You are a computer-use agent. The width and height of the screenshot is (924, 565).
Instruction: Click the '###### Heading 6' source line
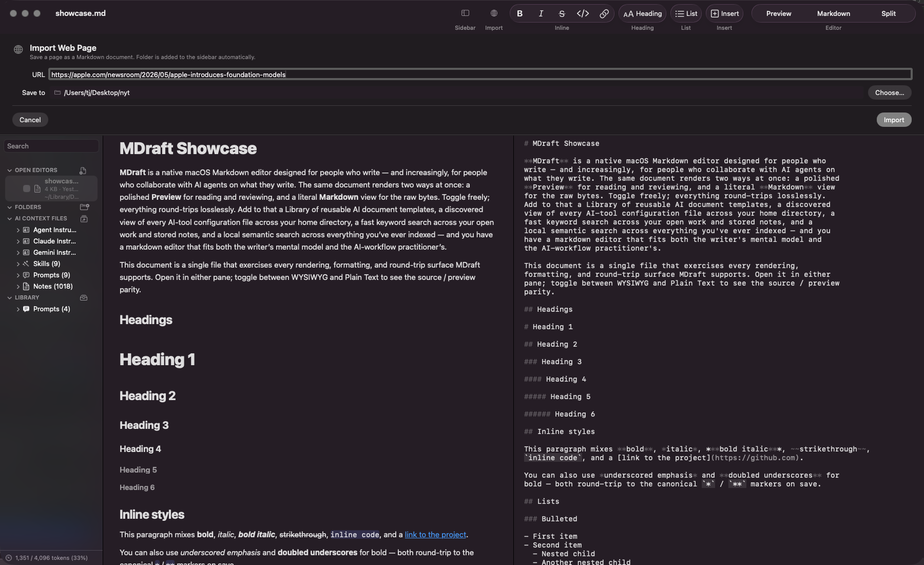pyautogui.click(x=560, y=414)
